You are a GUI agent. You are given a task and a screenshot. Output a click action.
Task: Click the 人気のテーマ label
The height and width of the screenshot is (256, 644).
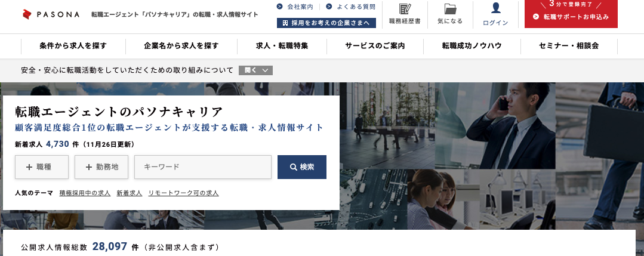click(34, 193)
